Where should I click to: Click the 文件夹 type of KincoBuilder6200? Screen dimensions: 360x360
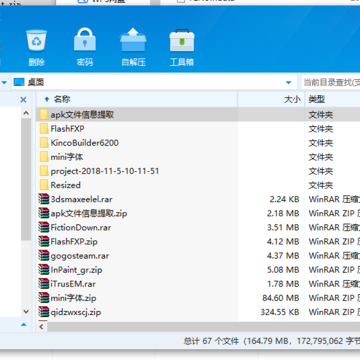point(321,143)
